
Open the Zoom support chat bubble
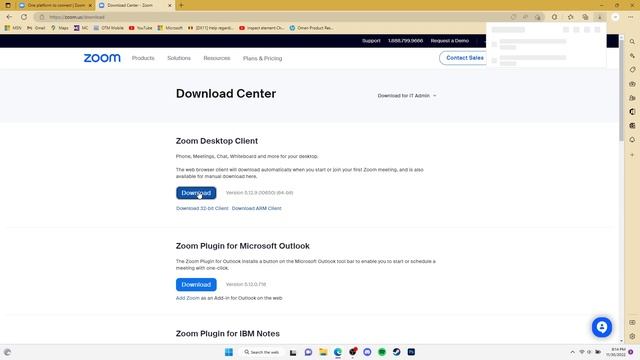point(602,327)
